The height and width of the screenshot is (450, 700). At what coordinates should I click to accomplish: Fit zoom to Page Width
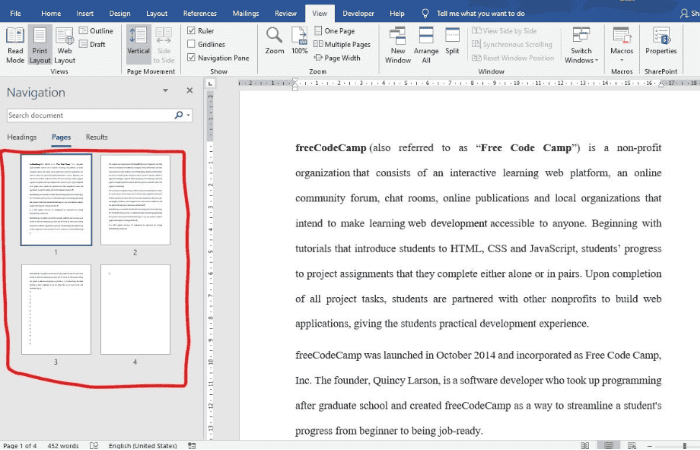[x=338, y=58]
